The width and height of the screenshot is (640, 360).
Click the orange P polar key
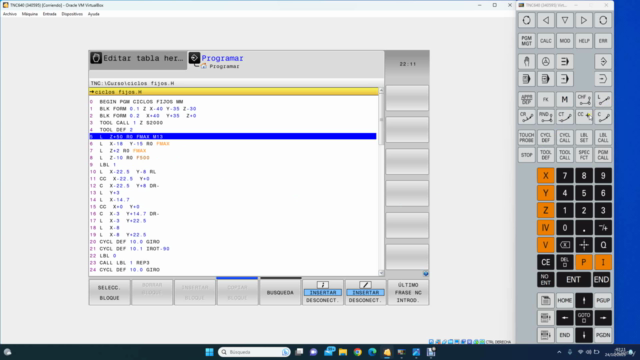(x=584, y=262)
